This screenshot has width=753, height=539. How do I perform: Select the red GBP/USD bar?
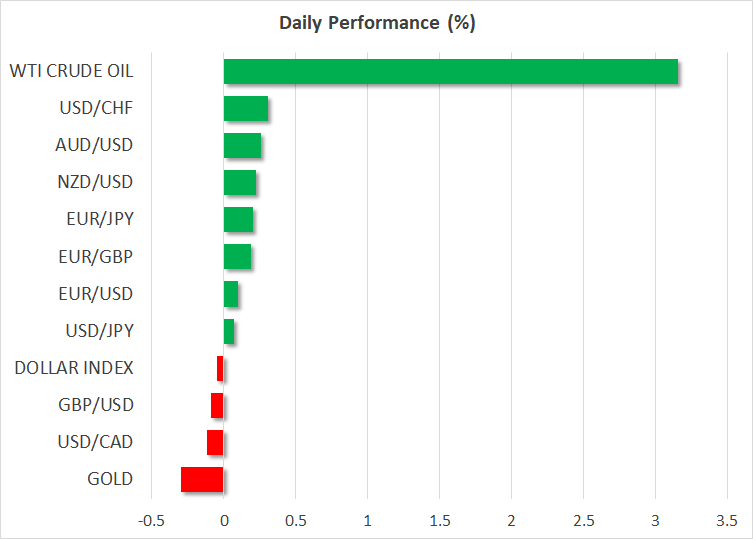pos(217,405)
